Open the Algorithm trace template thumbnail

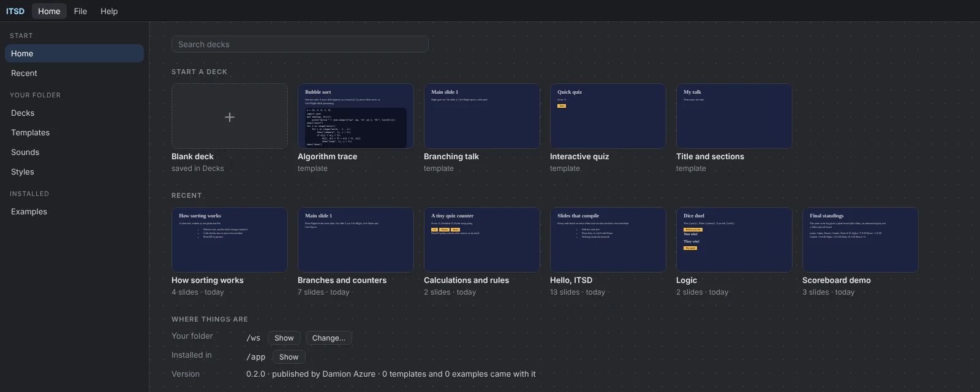[356, 116]
